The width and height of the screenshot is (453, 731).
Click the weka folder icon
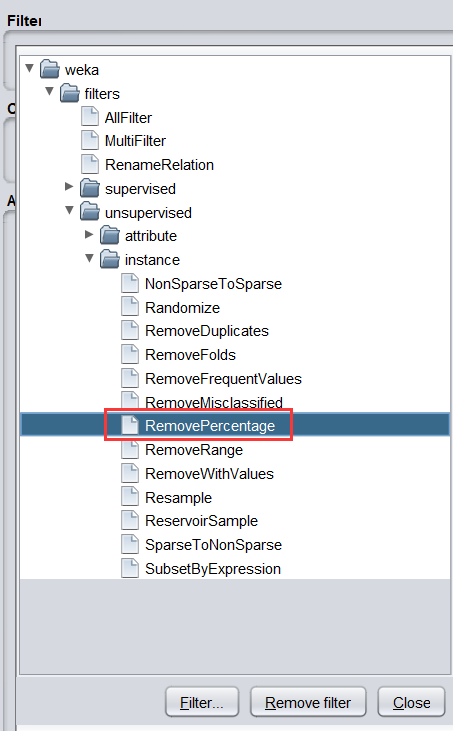(49, 69)
